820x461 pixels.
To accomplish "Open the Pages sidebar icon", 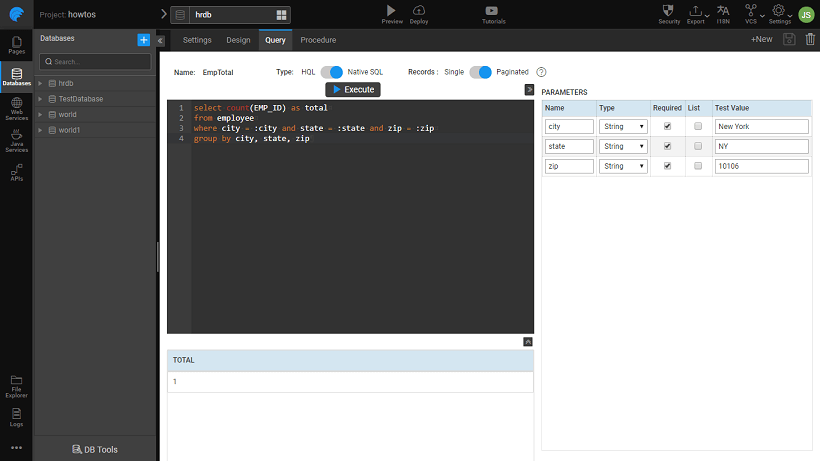I will 16,44.
